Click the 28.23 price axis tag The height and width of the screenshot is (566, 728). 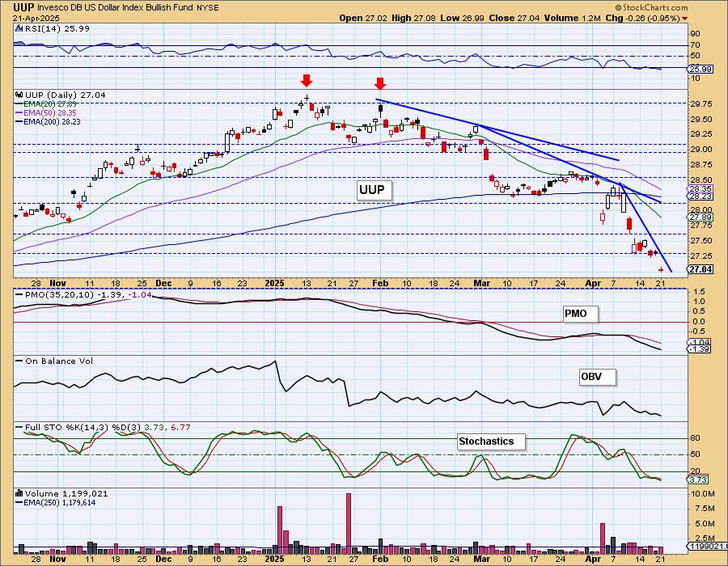(x=700, y=196)
